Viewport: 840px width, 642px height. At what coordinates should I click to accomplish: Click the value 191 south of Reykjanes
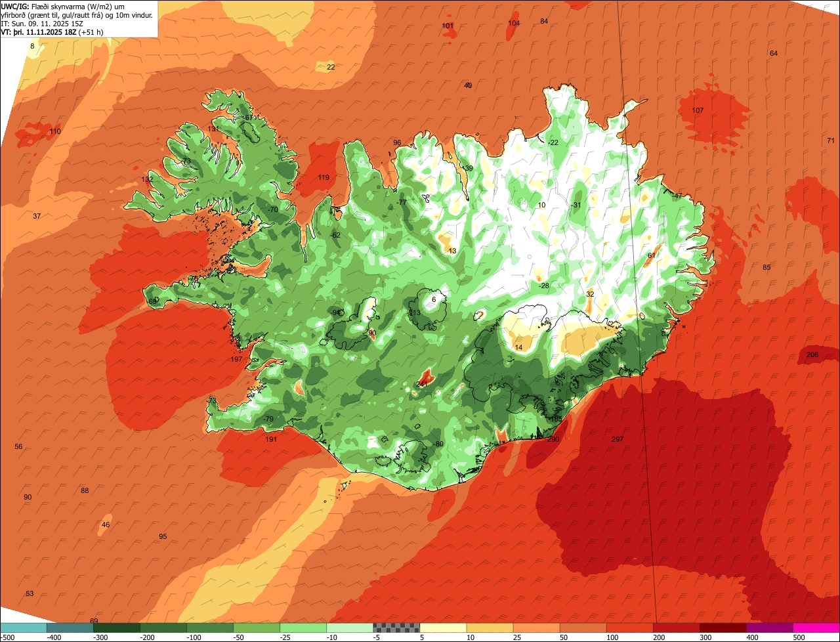(x=271, y=439)
